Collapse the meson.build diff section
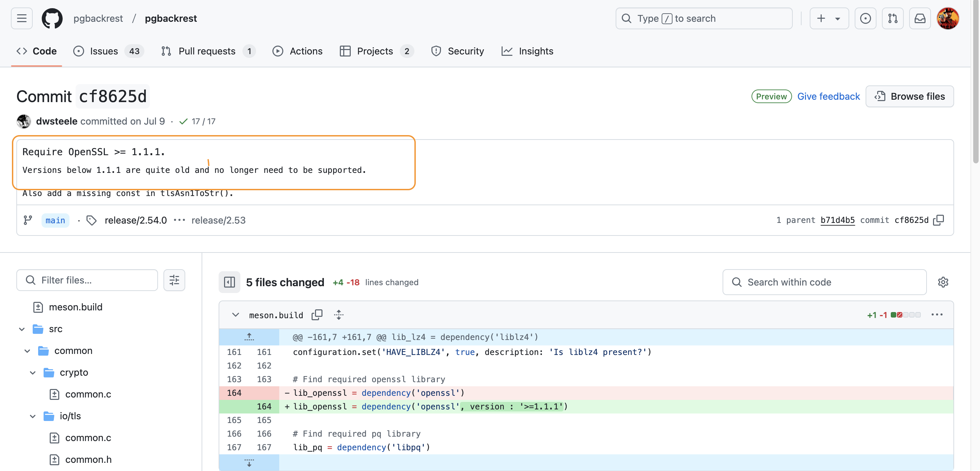Viewport: 980px width, 471px height. [x=236, y=315]
